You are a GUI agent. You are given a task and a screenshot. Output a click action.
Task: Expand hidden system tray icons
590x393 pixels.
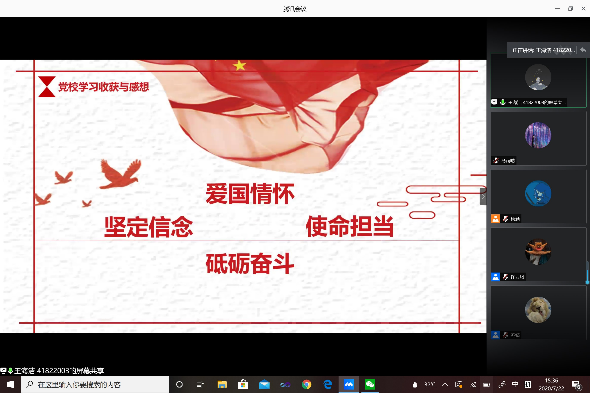coord(445,384)
